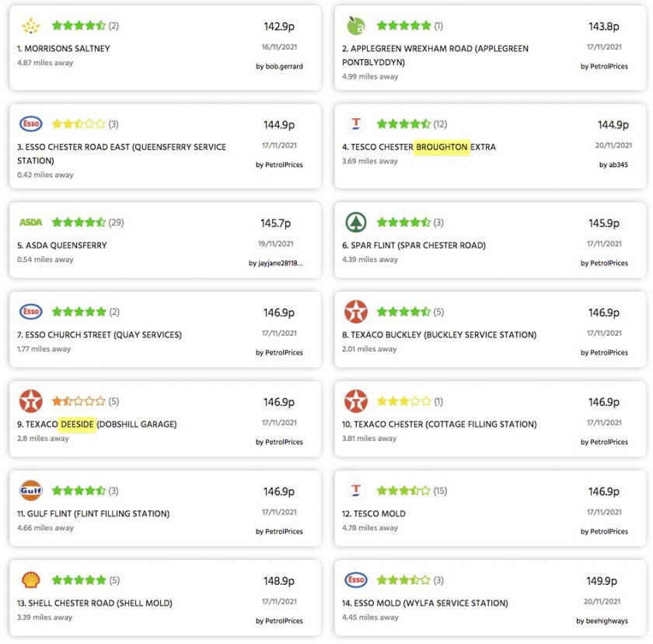Viewport: 653px width, 644px height.
Task: Open the ASDA Queensferry station link
Action: (61, 245)
